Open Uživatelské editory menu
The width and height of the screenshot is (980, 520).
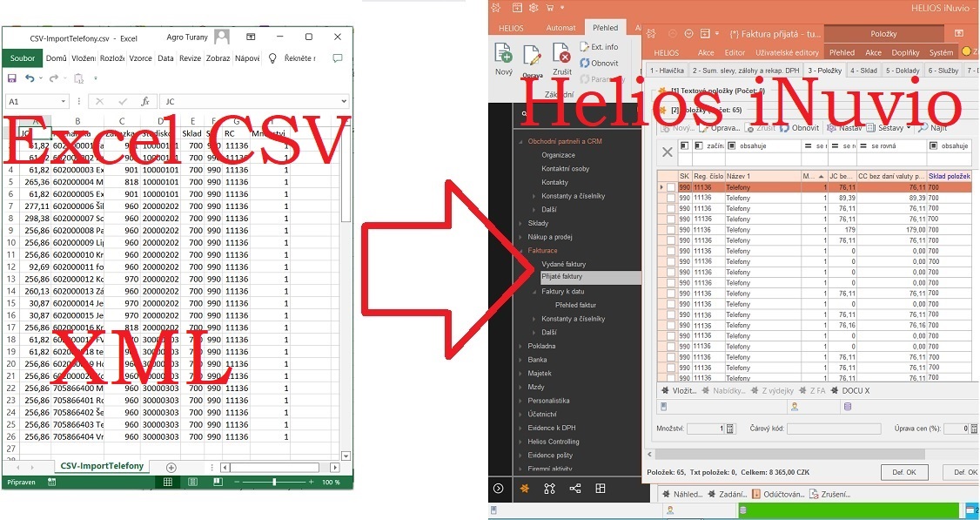point(786,52)
